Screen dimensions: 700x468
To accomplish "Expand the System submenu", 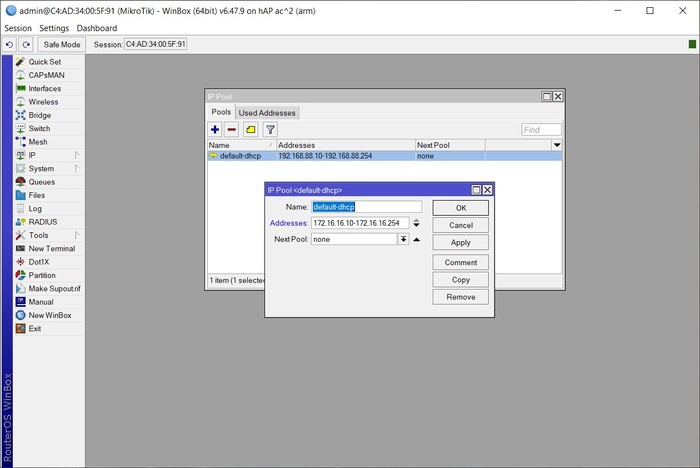I will click(49, 168).
